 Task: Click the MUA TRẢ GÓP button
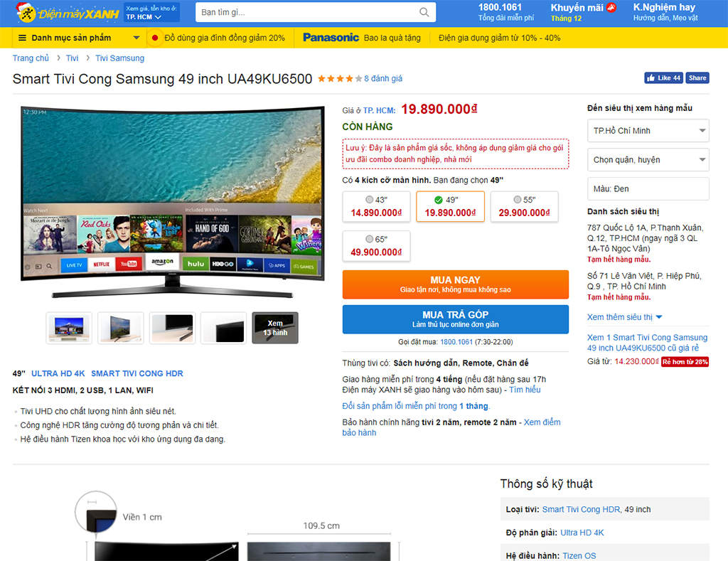pos(456,319)
